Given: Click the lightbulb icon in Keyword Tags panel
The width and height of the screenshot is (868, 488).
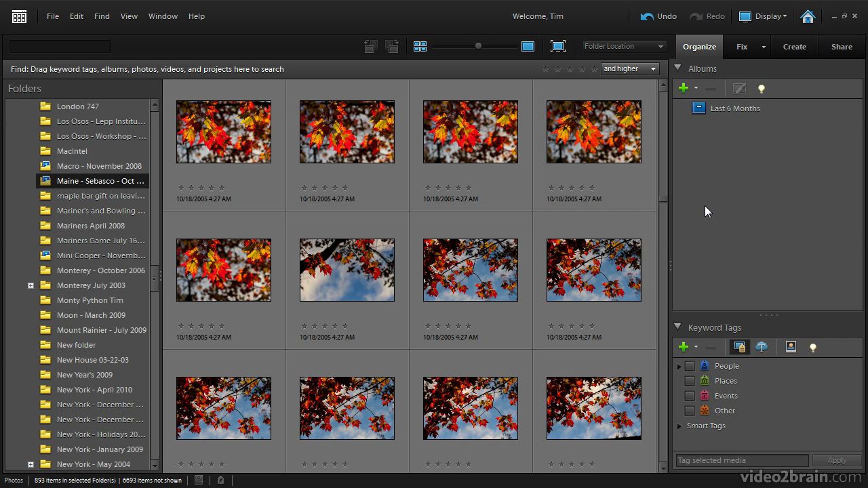Looking at the screenshot, I should [x=812, y=346].
